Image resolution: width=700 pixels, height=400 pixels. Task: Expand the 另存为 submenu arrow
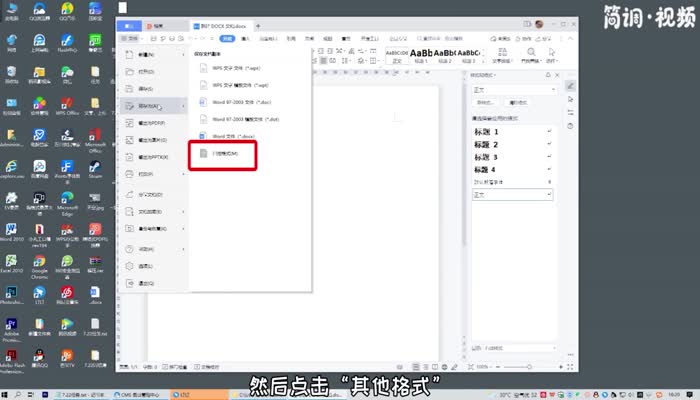coord(183,105)
